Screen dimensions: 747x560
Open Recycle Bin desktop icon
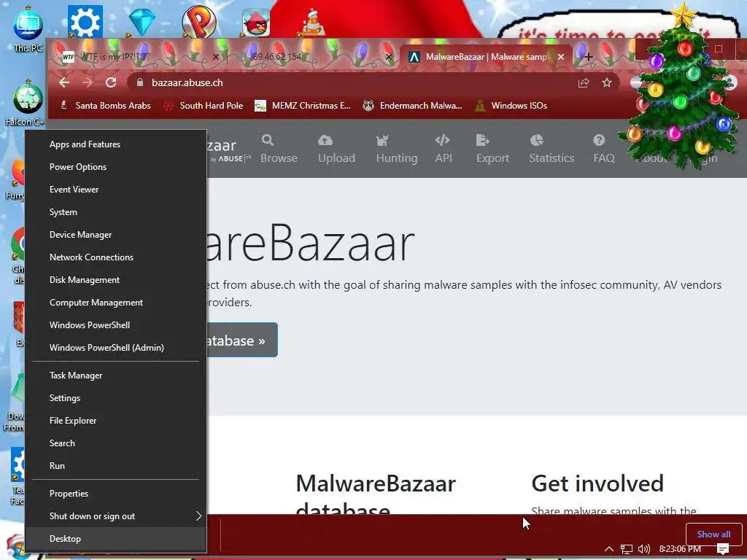27,103
